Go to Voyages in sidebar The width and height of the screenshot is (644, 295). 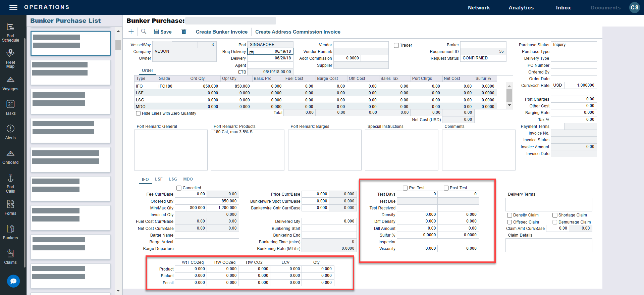tap(10, 84)
